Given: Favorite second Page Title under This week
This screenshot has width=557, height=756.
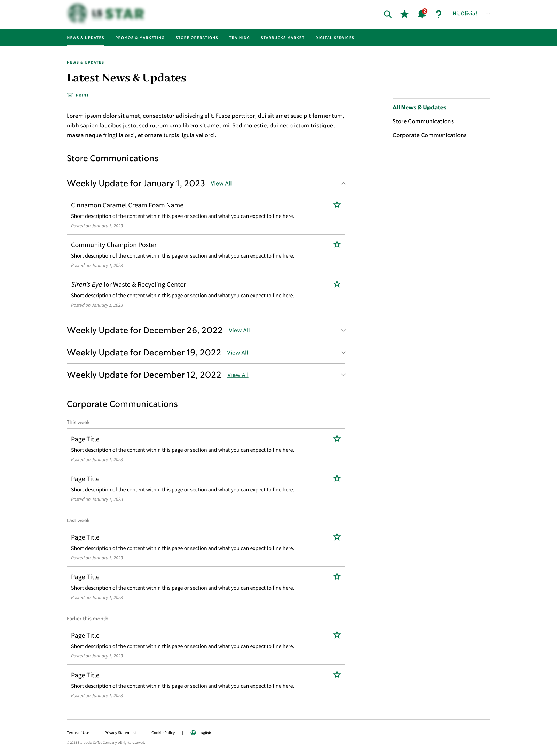Looking at the screenshot, I should coord(337,478).
